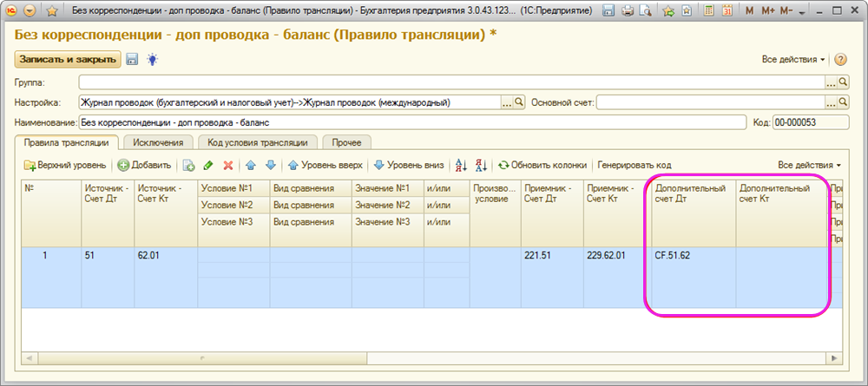Click the floppy disk save icon beside Записать и закрыть
This screenshot has width=868, height=386.
(133, 60)
